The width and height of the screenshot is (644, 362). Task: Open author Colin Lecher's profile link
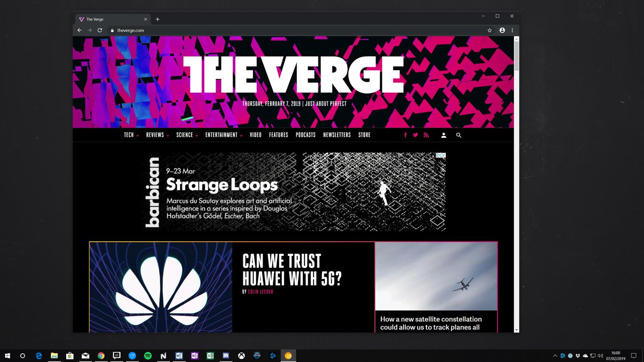click(x=260, y=292)
